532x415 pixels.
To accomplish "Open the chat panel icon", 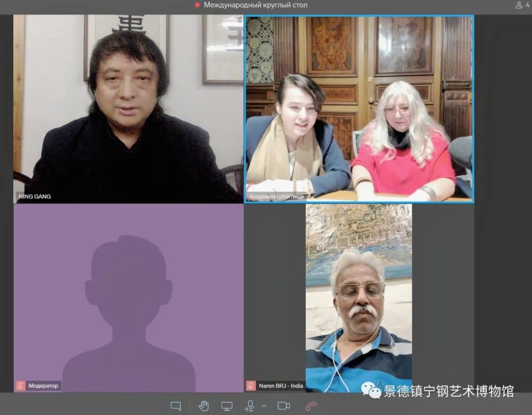I will pos(176,406).
